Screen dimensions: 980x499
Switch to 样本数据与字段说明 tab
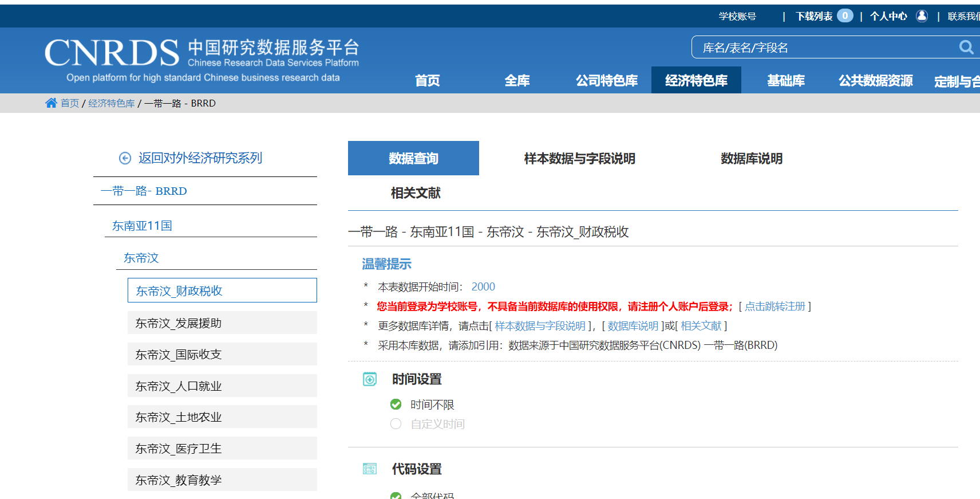point(579,159)
